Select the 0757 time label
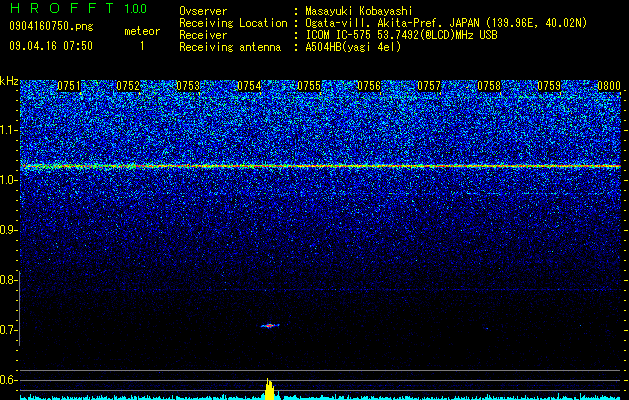629x400 pixels. [429, 86]
